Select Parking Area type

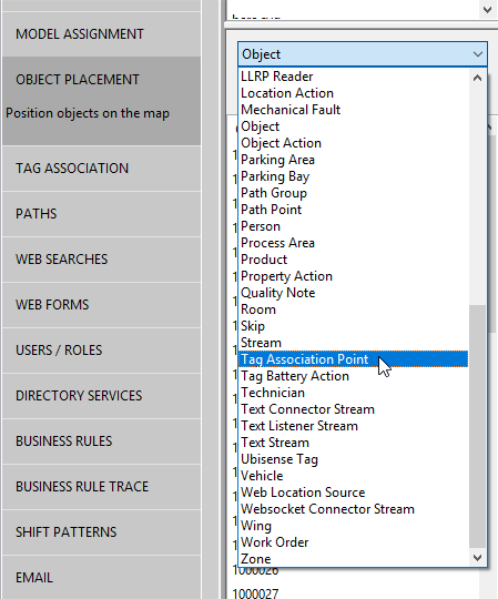tap(353, 160)
